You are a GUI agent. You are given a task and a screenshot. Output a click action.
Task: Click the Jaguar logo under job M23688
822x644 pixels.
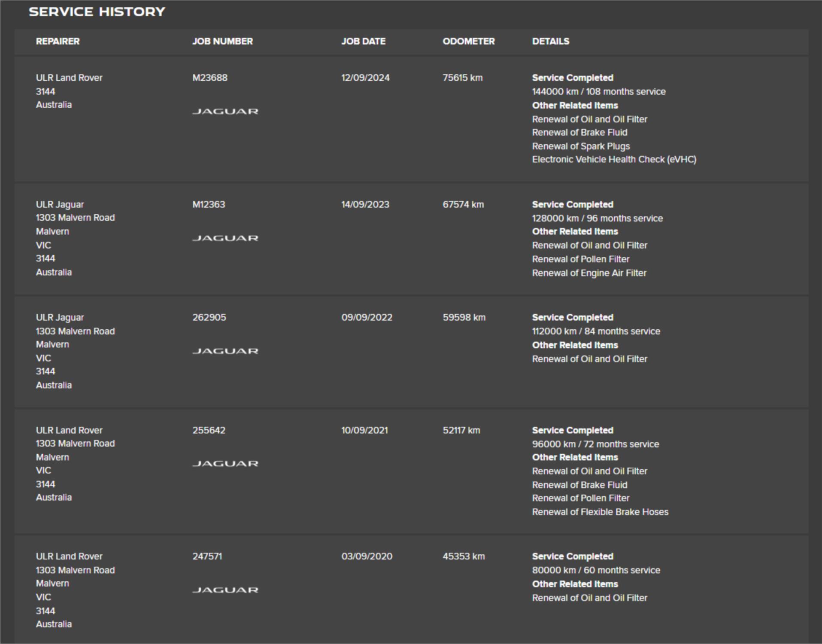(x=225, y=111)
